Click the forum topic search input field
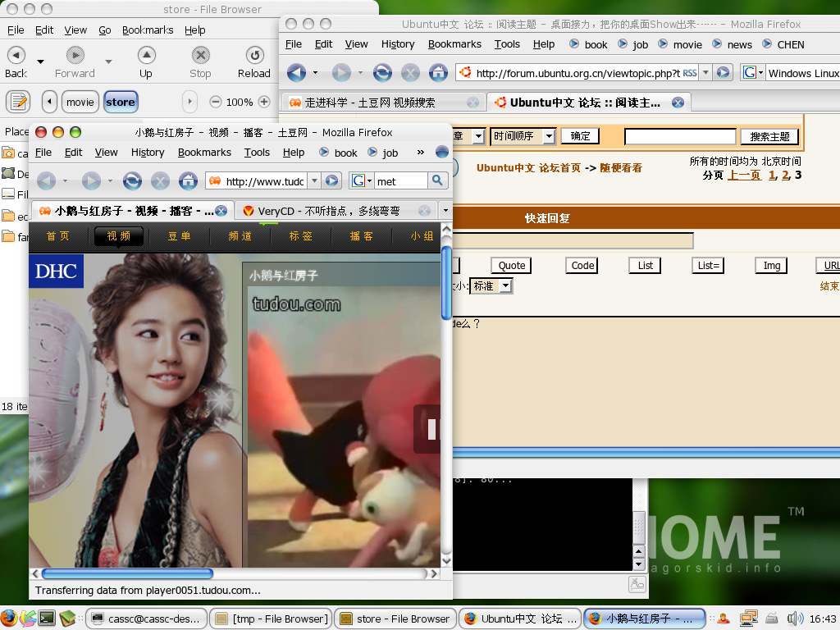840x630 pixels. coord(680,137)
